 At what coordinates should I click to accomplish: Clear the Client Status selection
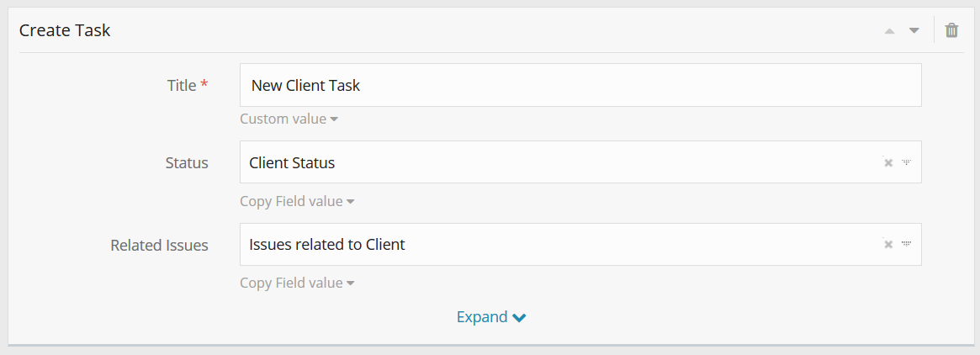pos(887,162)
